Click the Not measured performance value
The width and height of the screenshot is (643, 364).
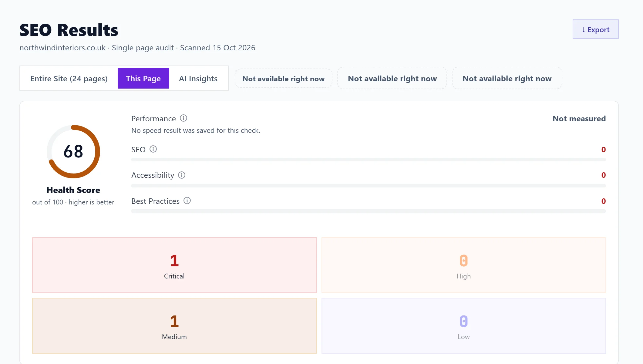pyautogui.click(x=579, y=119)
